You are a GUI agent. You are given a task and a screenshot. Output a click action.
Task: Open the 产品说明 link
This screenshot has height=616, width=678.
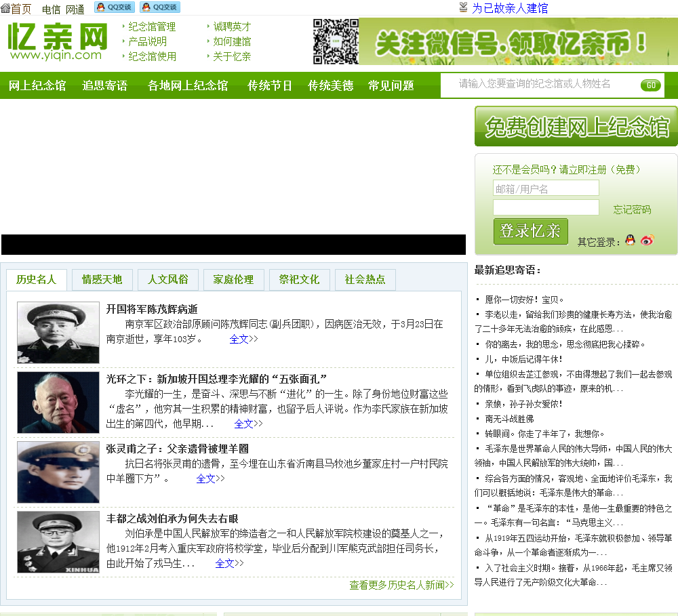(147, 41)
